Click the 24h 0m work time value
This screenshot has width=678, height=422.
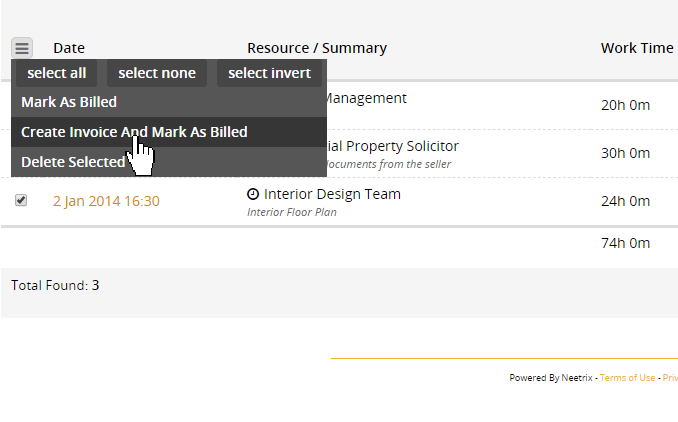(x=625, y=201)
